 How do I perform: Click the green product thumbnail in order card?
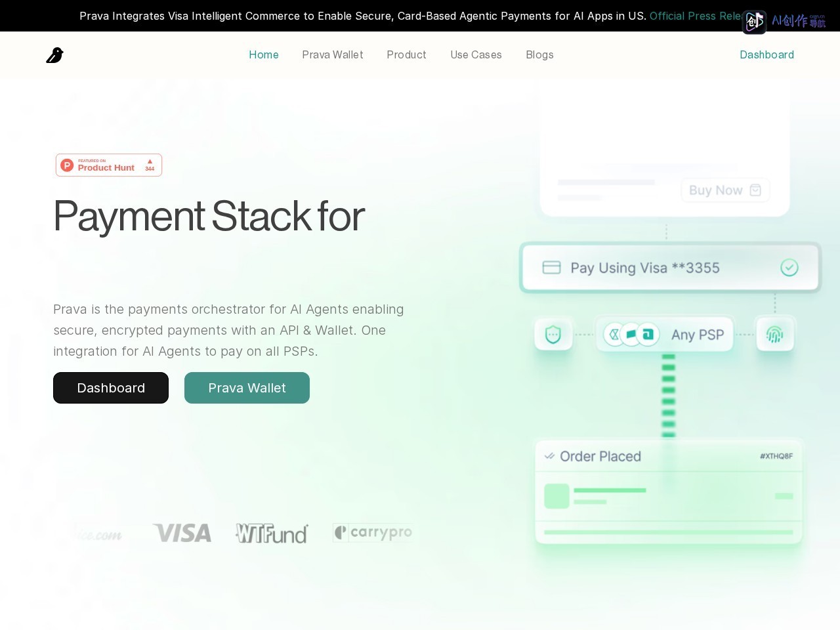(x=556, y=496)
